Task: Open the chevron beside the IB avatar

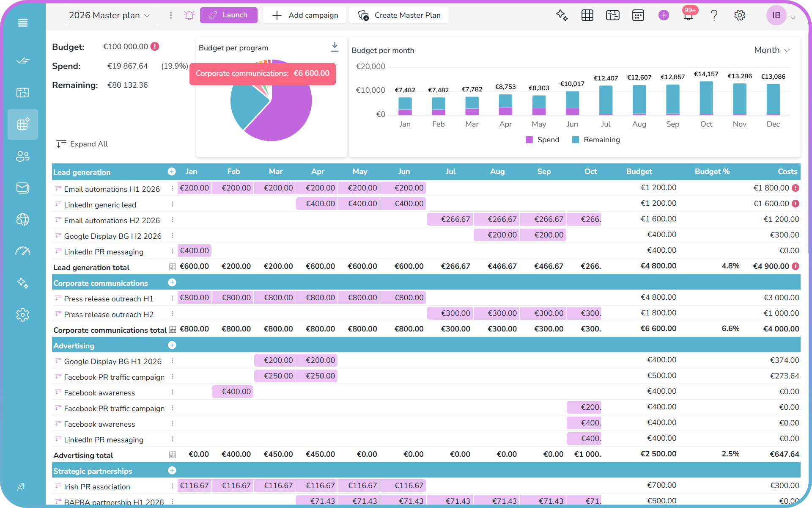Action: click(793, 17)
